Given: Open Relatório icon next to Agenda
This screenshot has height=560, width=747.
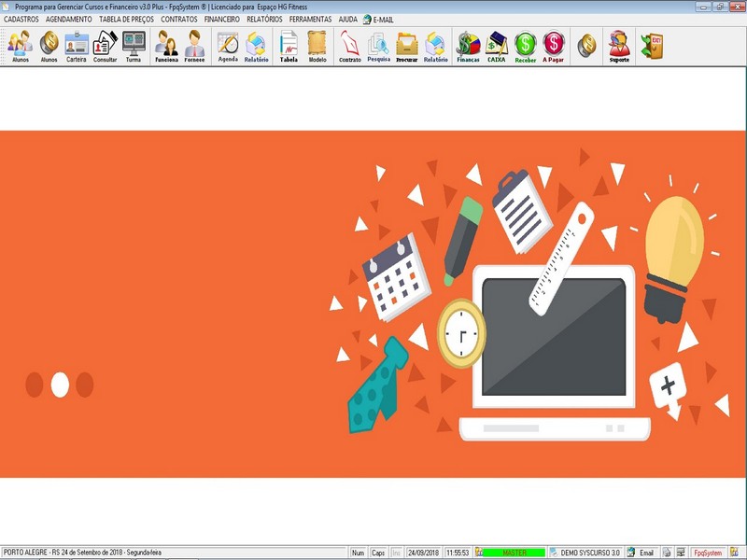Looking at the screenshot, I should click(256, 46).
